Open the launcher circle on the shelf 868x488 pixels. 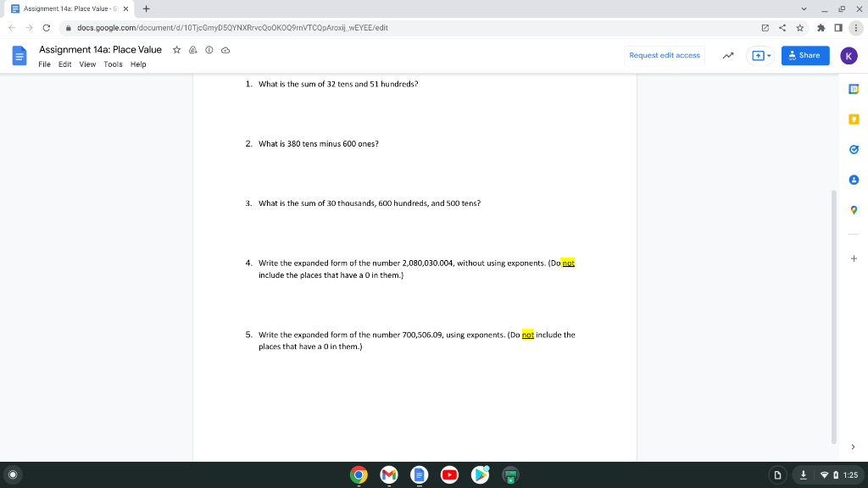[13, 474]
